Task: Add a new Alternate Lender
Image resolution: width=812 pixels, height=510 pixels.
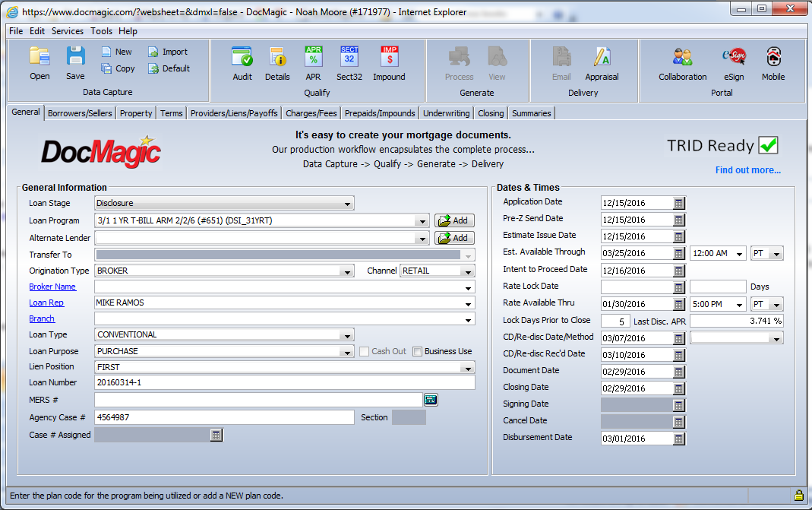Action: 454,238
